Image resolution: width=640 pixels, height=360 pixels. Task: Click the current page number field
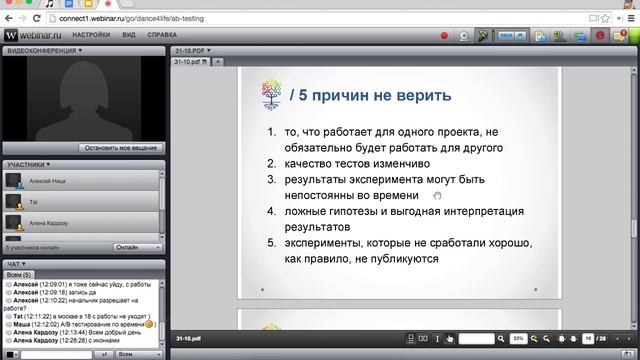[588, 339]
